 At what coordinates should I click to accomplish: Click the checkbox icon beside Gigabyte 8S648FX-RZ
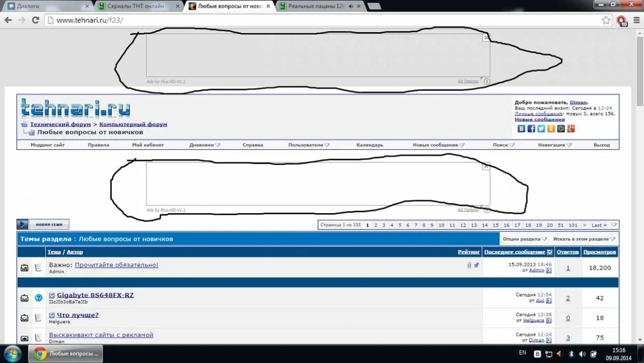[x=52, y=295]
